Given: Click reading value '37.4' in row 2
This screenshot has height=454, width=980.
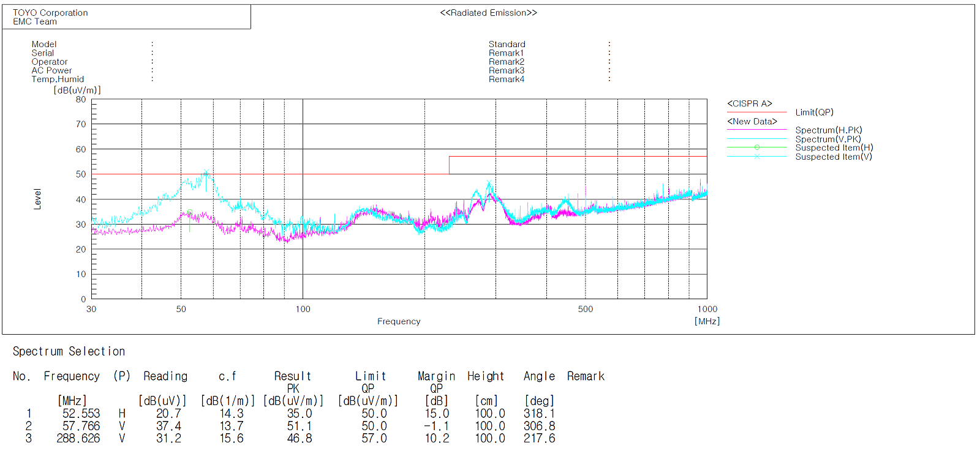Looking at the screenshot, I should [168, 426].
